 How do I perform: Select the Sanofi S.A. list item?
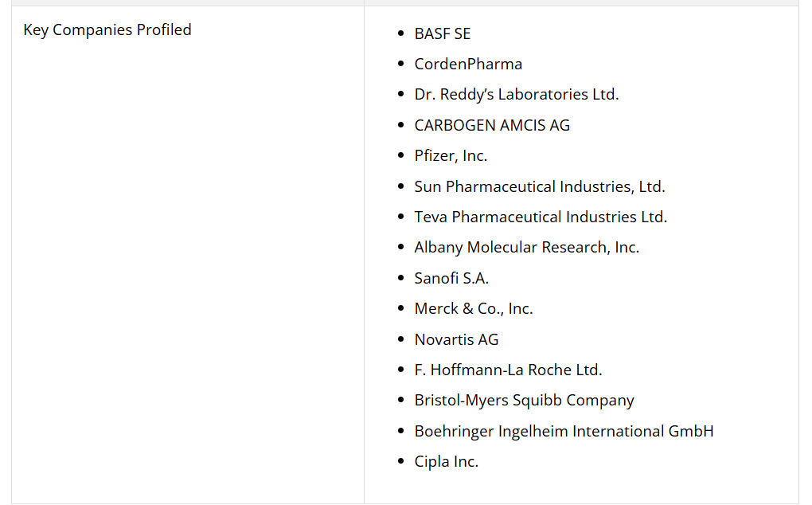(451, 278)
